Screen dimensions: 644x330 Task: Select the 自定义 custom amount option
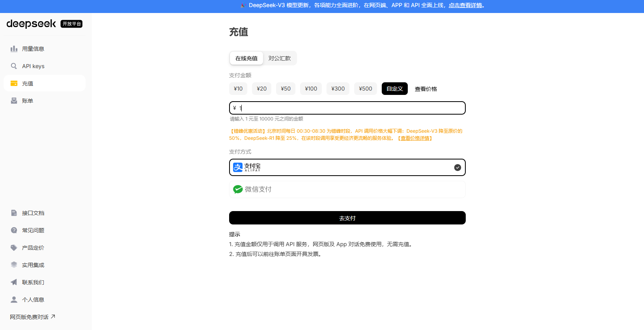point(395,89)
